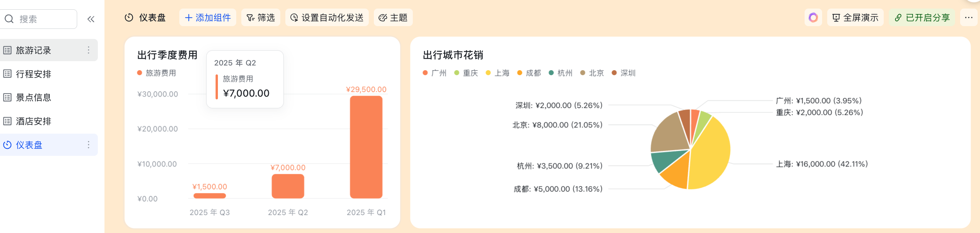Focus the 搜索 search field
The height and width of the screenshot is (233, 980).
point(43,19)
